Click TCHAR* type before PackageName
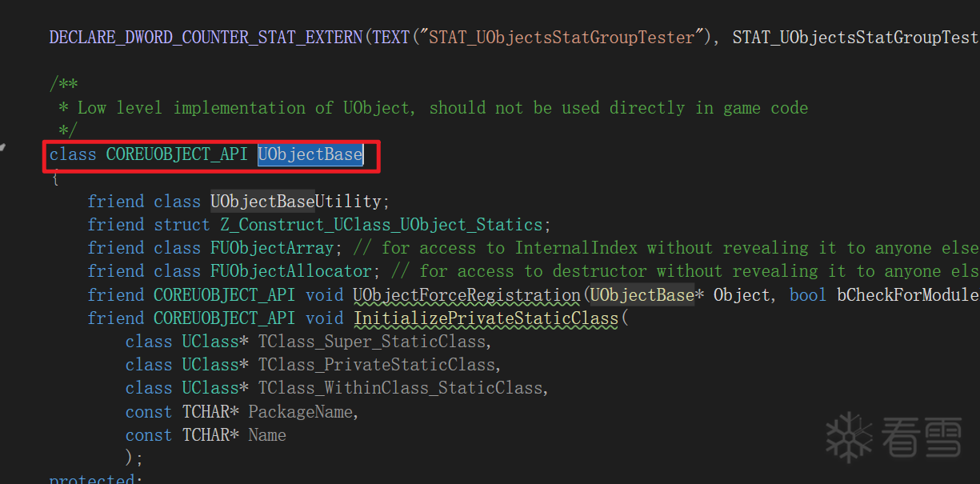Screen dimensions: 980x484 pos(210,412)
